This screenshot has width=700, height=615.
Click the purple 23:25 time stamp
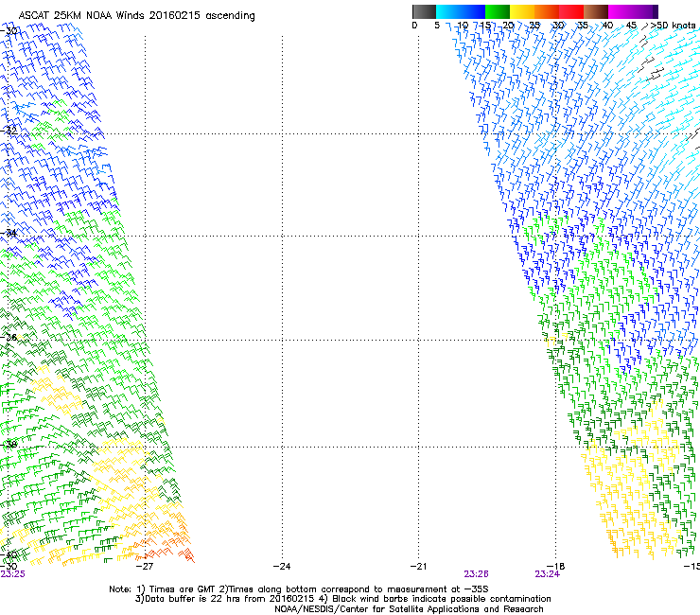coord(13,574)
